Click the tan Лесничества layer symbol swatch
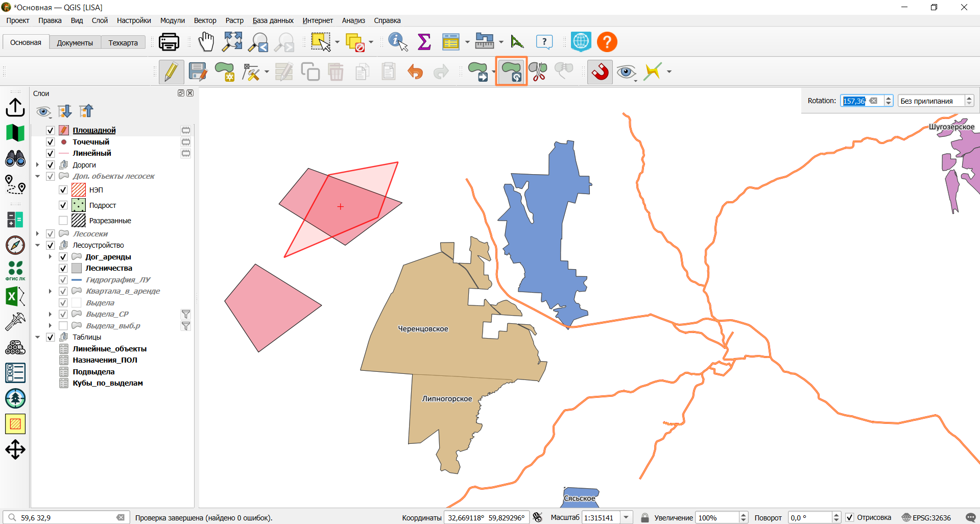Image resolution: width=980 pixels, height=524 pixels. coord(77,268)
